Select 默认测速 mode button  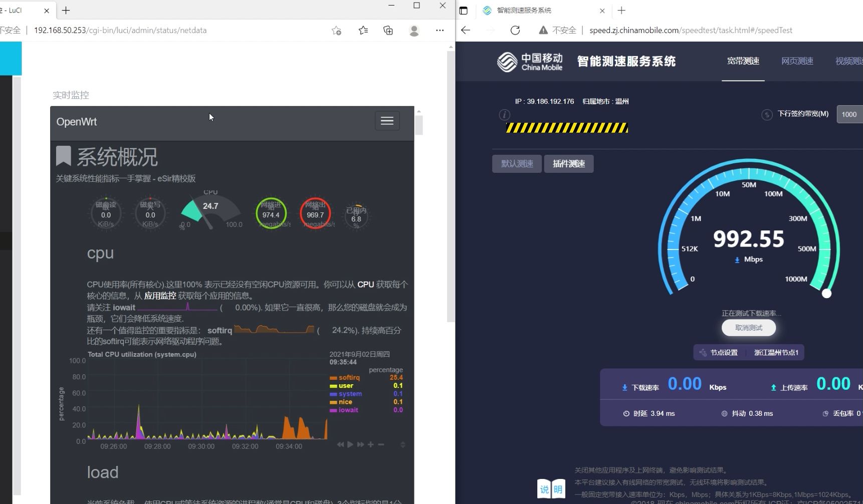517,164
